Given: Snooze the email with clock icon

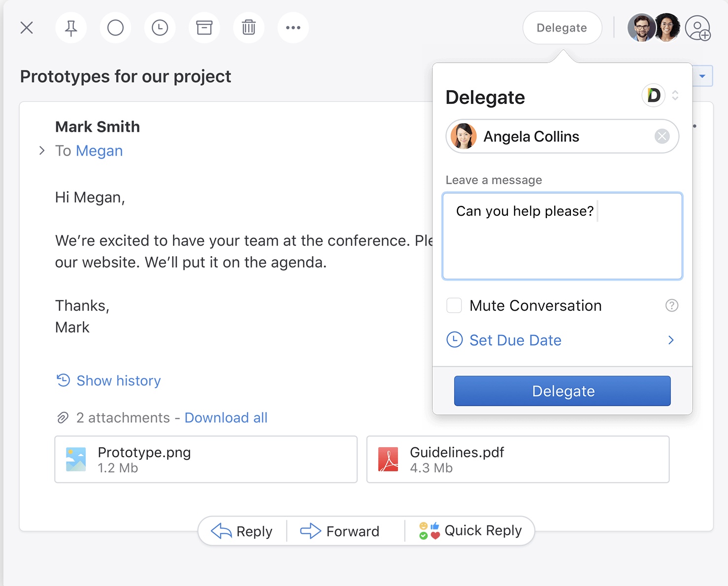Looking at the screenshot, I should coord(160,28).
